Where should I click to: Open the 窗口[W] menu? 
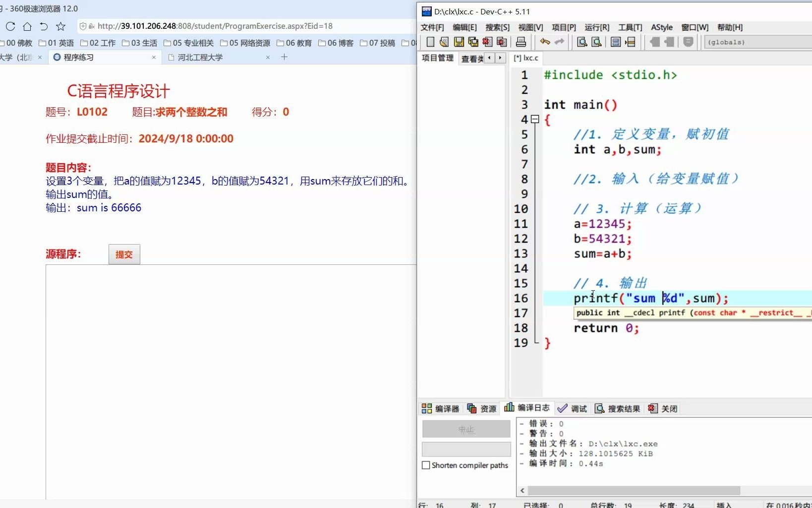[695, 27]
